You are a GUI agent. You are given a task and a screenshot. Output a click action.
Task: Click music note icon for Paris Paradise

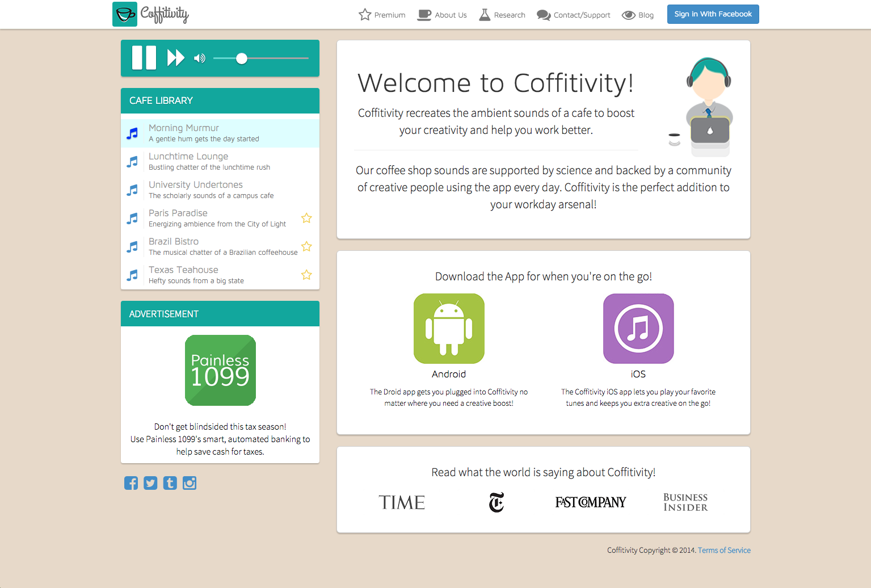pyautogui.click(x=132, y=219)
